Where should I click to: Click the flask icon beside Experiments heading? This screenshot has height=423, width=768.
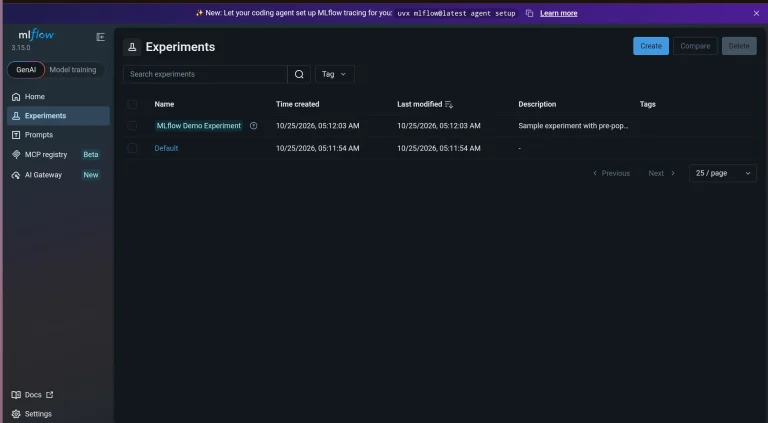click(132, 47)
